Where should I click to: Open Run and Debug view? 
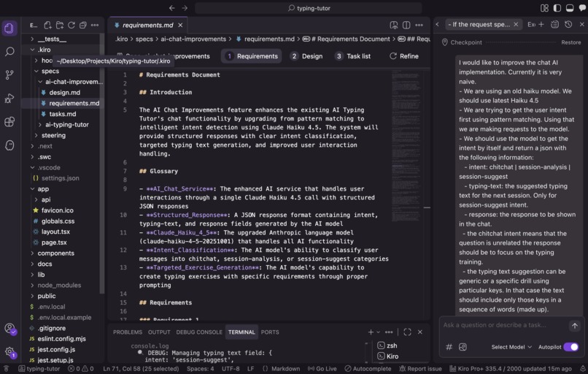coord(9,98)
